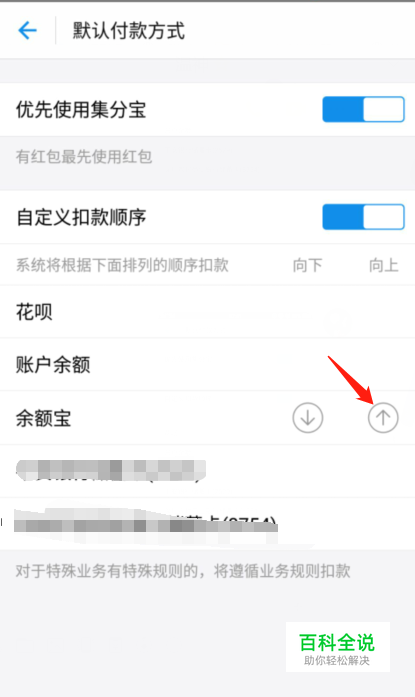Click the 自定义扣款顺序 label text

pyautogui.click(x=81, y=217)
